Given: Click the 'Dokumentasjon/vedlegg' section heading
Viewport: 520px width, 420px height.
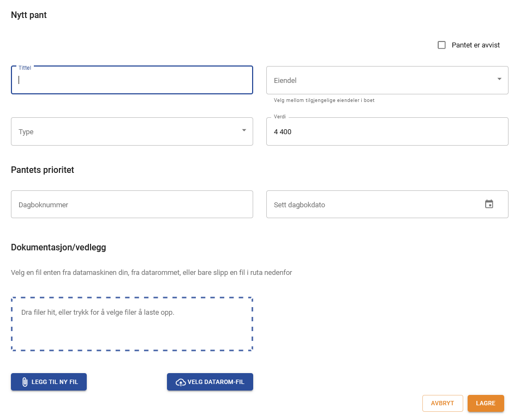Looking at the screenshot, I should pyautogui.click(x=58, y=247).
